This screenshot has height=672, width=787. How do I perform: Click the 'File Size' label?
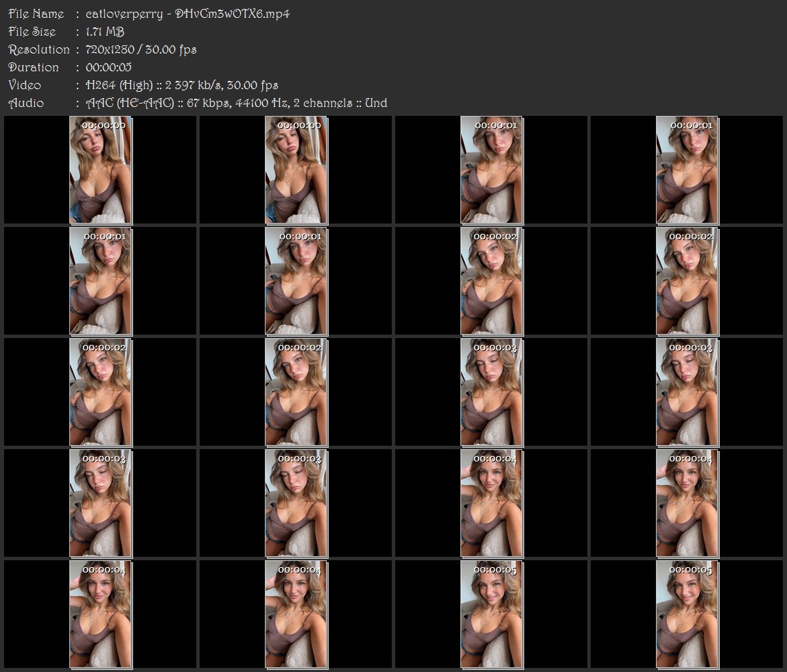pos(32,32)
